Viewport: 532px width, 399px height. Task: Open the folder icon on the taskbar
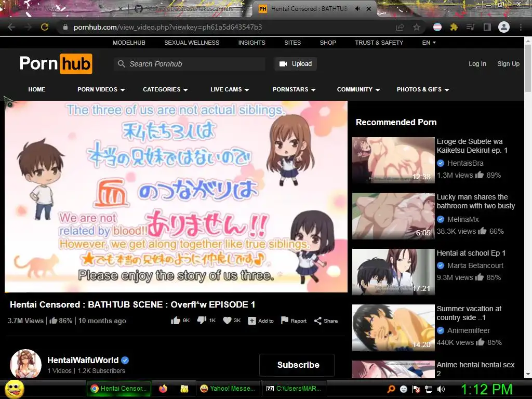click(184, 389)
